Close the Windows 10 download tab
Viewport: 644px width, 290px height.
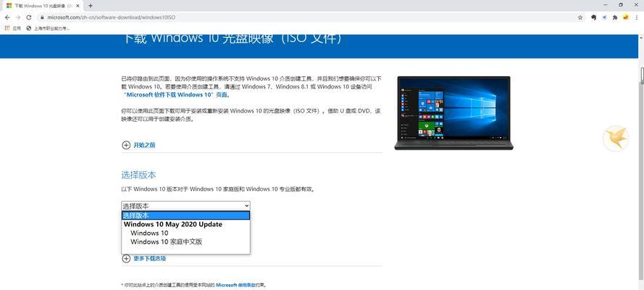point(78,6)
